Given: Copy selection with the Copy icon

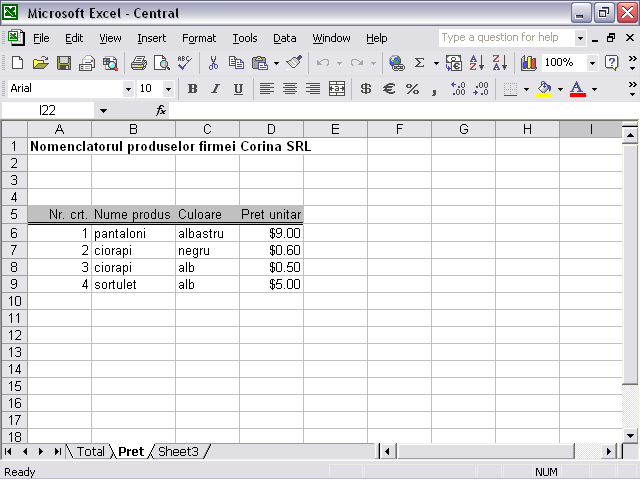Looking at the screenshot, I should click(x=236, y=63).
